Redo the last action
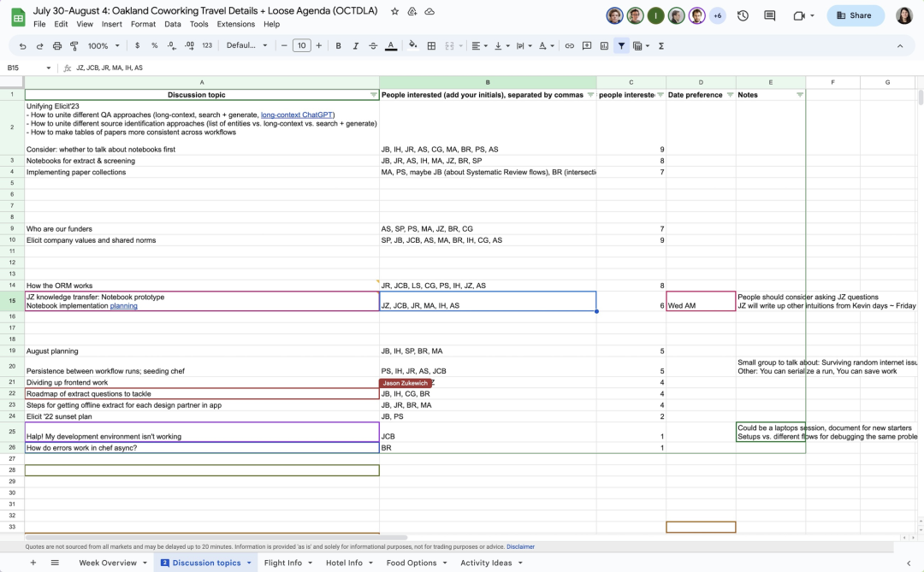924x572 pixels. [39, 46]
